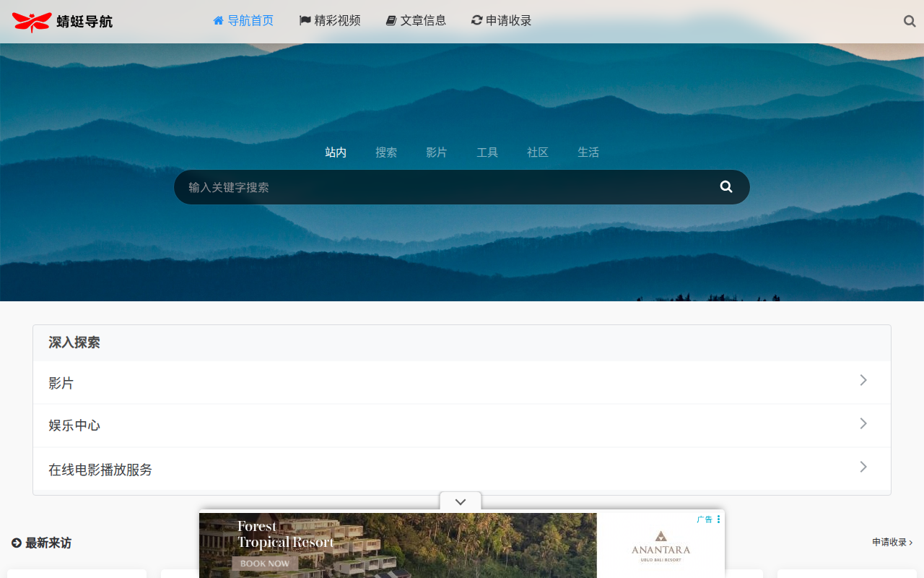Screen dimensions: 924x578
Task: Expand the 影片 row chevron
Action: click(x=863, y=381)
